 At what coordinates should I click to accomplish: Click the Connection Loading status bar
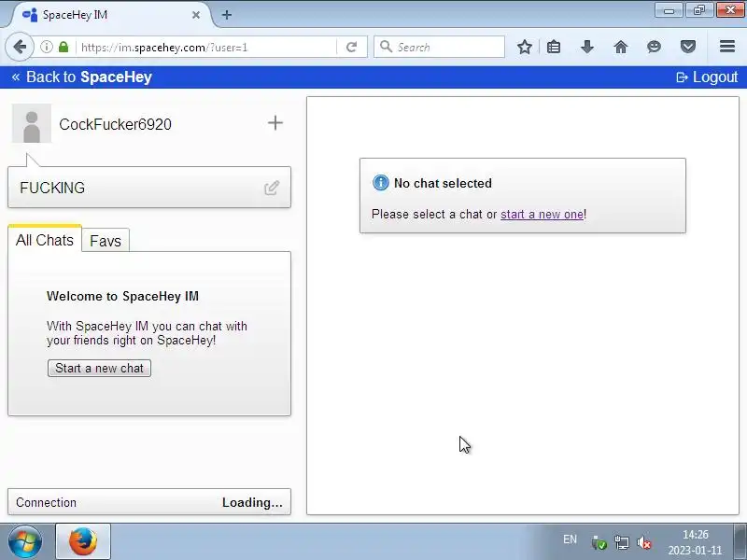click(149, 502)
